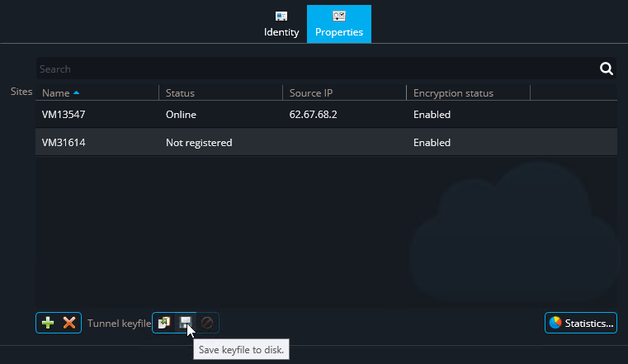Click the Not registered status cell
This screenshot has height=364, width=628.
(199, 143)
